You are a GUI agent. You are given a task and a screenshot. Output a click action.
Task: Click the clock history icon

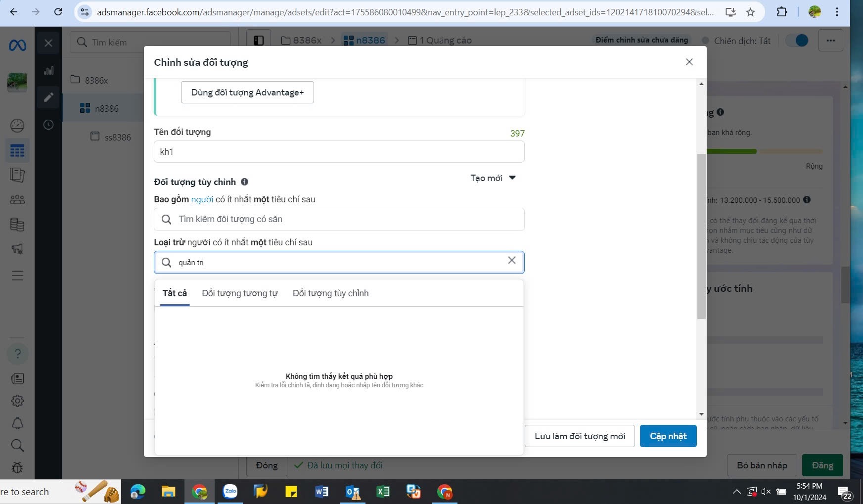(48, 125)
